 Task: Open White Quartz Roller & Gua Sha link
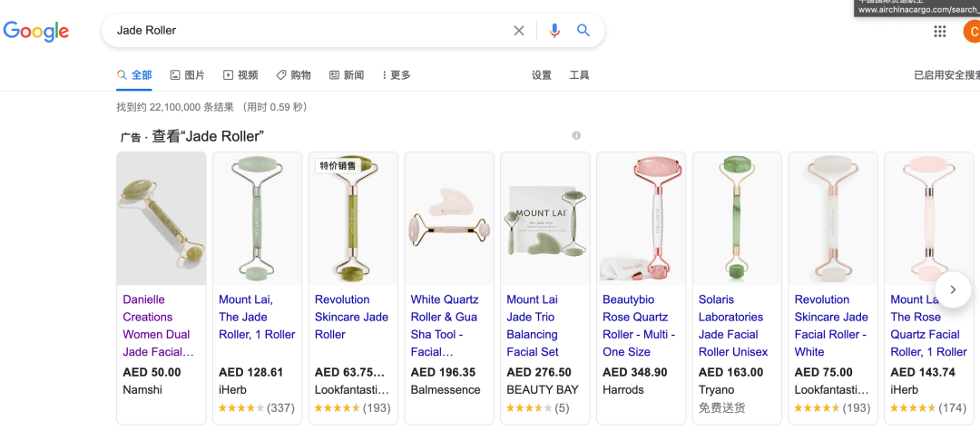[445, 326]
